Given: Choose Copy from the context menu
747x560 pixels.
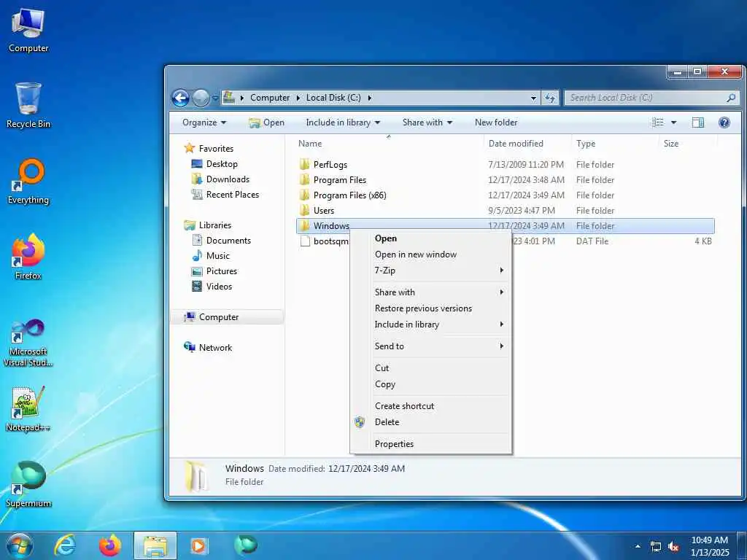Looking at the screenshot, I should click(431, 384).
